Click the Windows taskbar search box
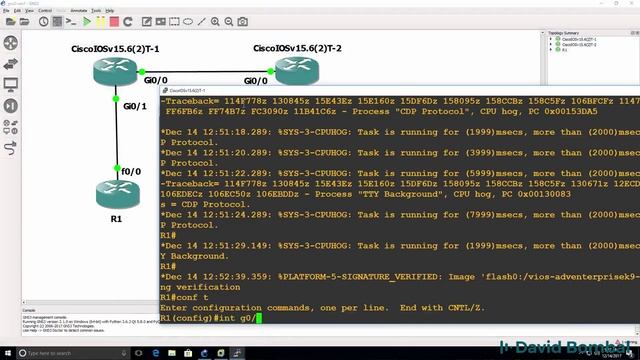 click(x=73, y=353)
